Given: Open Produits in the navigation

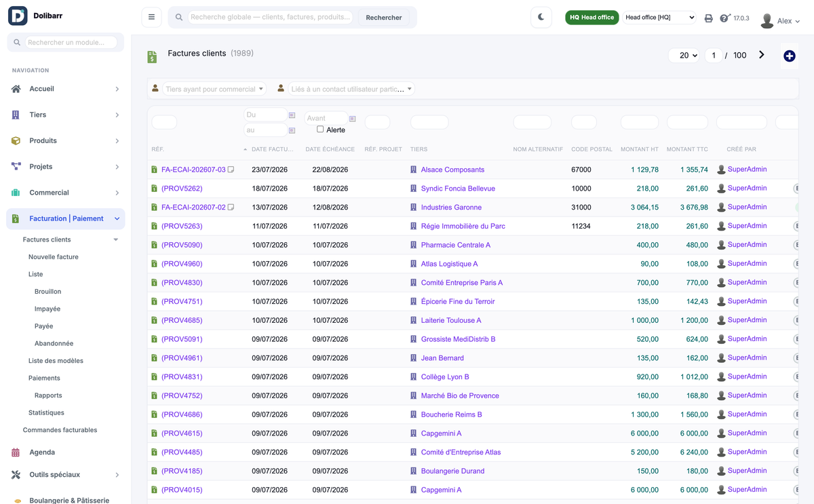Looking at the screenshot, I should coord(43,140).
